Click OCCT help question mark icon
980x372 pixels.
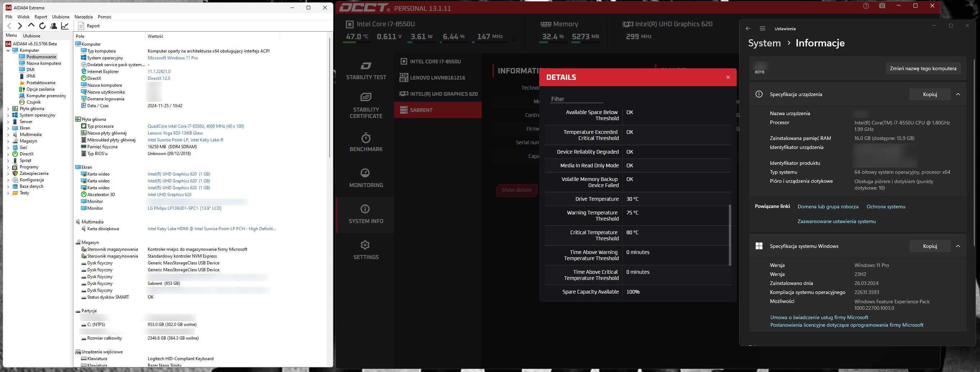(x=866, y=6)
